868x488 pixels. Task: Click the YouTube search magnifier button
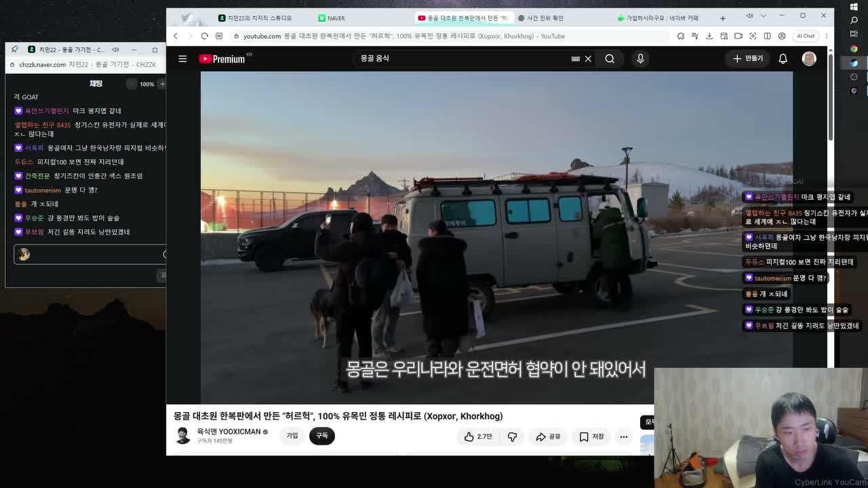[x=610, y=59]
